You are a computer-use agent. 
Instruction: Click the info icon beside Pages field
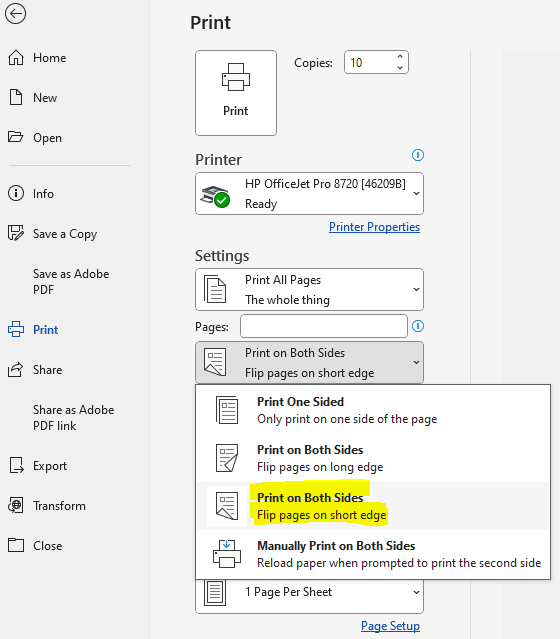pos(418,326)
